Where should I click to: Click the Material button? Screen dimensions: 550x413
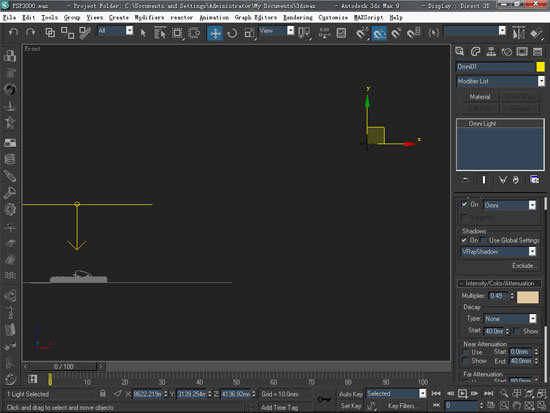pos(479,96)
